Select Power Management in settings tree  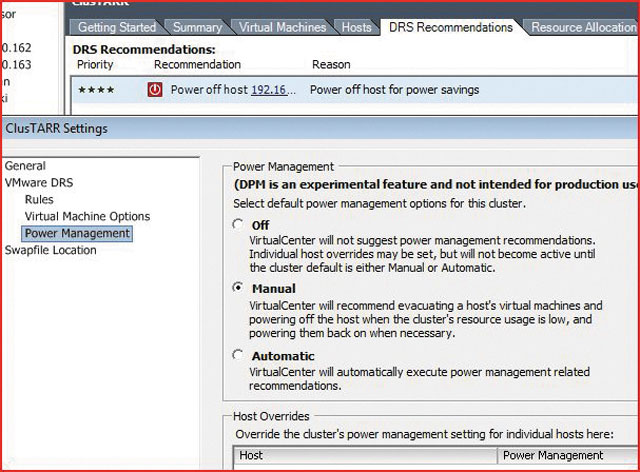77,234
